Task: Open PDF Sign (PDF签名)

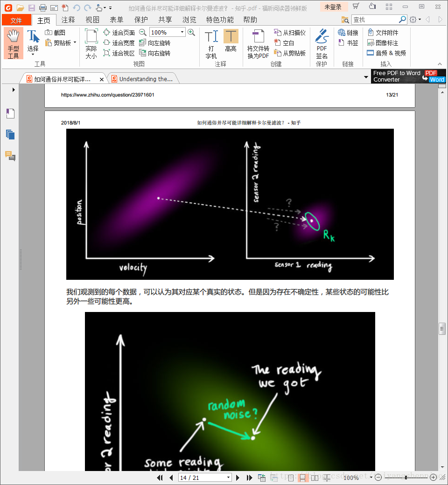Action: pos(322,44)
